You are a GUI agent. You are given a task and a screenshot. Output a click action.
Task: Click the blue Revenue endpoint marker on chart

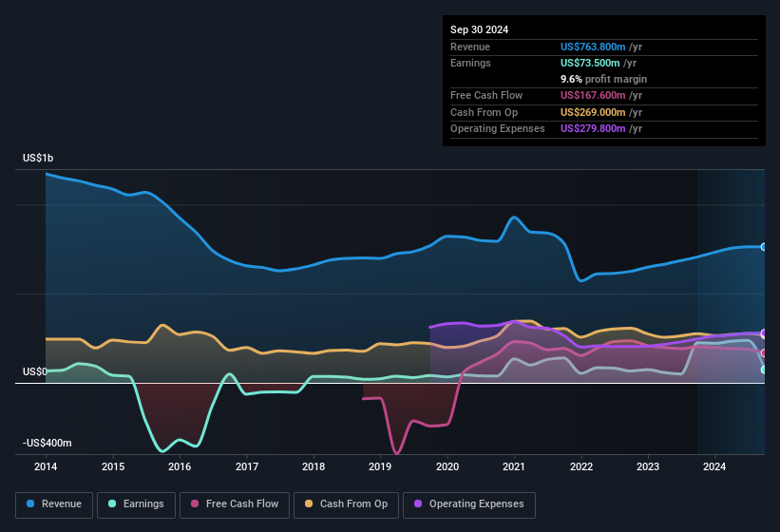pos(764,247)
